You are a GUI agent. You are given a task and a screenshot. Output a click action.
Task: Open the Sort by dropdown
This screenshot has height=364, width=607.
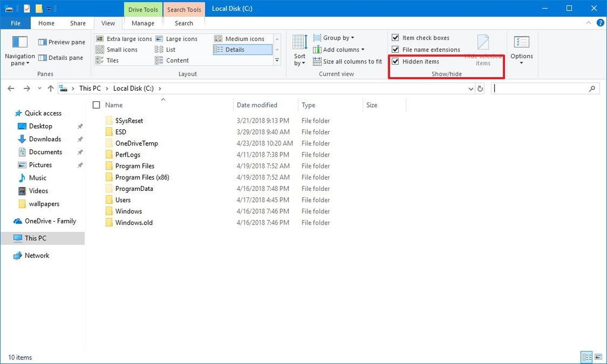click(x=299, y=51)
